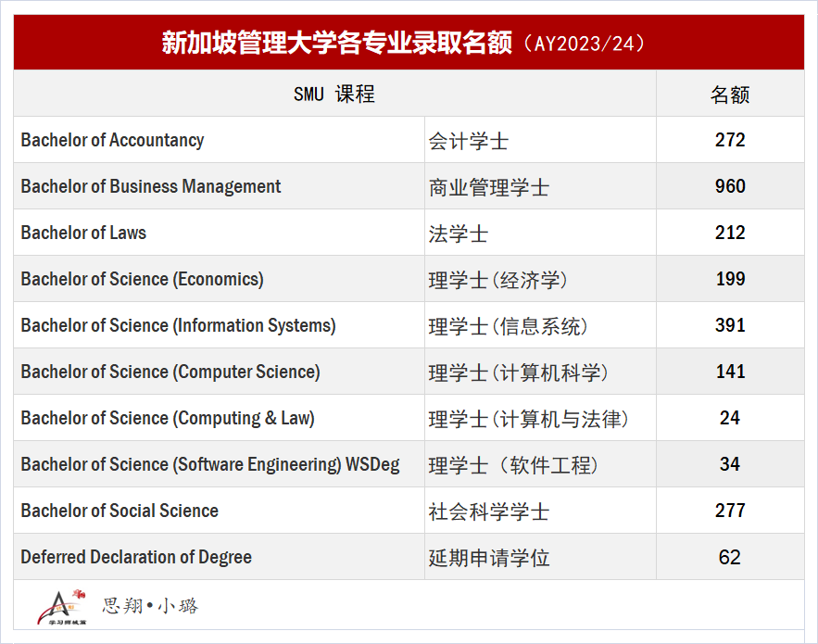Click the quota value 960
This screenshot has height=644, width=818.
click(730, 186)
